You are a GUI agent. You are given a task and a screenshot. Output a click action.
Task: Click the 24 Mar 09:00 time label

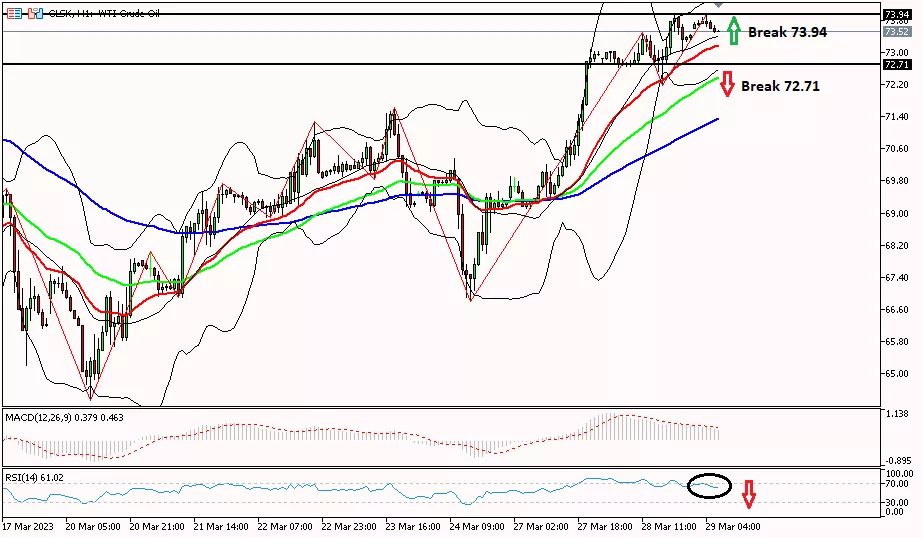[x=477, y=526]
